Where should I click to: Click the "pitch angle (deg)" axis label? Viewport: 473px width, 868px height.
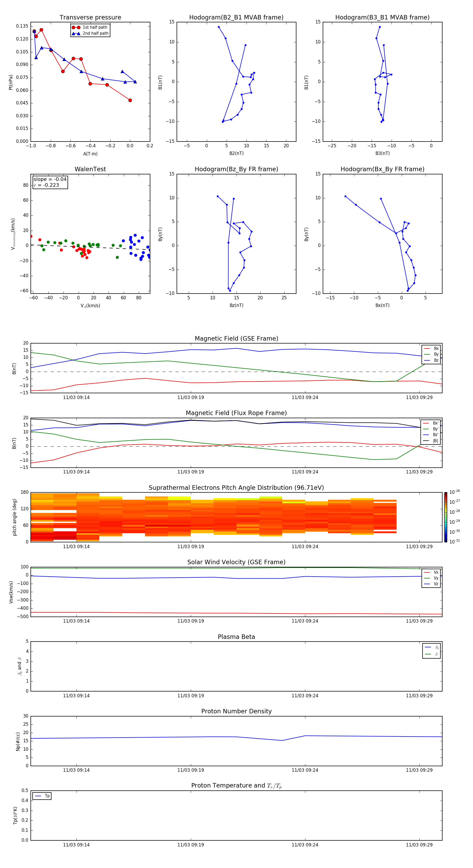tap(14, 517)
